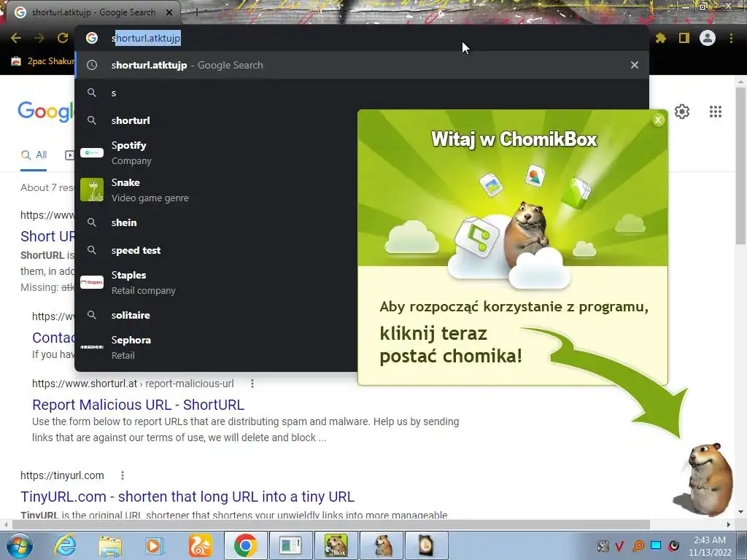This screenshot has width=747, height=560.
Task: Open a new tab with plus button
Action: 196,12
